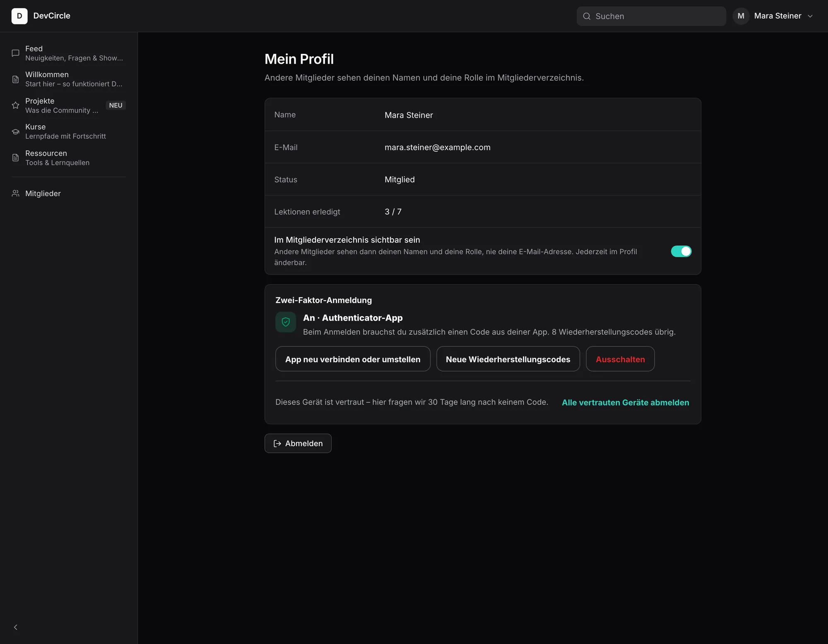828x644 pixels.
Task: Collapse the sidebar with the bottom chevron
Action: (15, 627)
